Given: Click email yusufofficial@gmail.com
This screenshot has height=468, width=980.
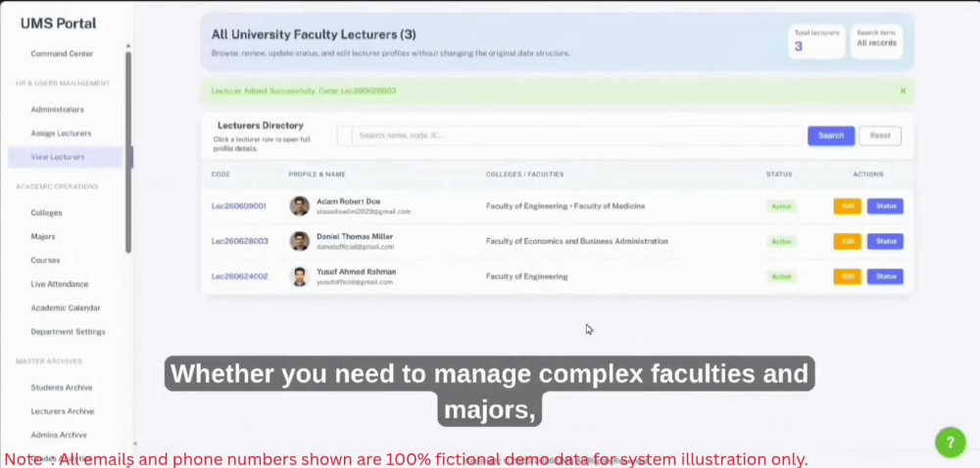Looking at the screenshot, I should (355, 282).
